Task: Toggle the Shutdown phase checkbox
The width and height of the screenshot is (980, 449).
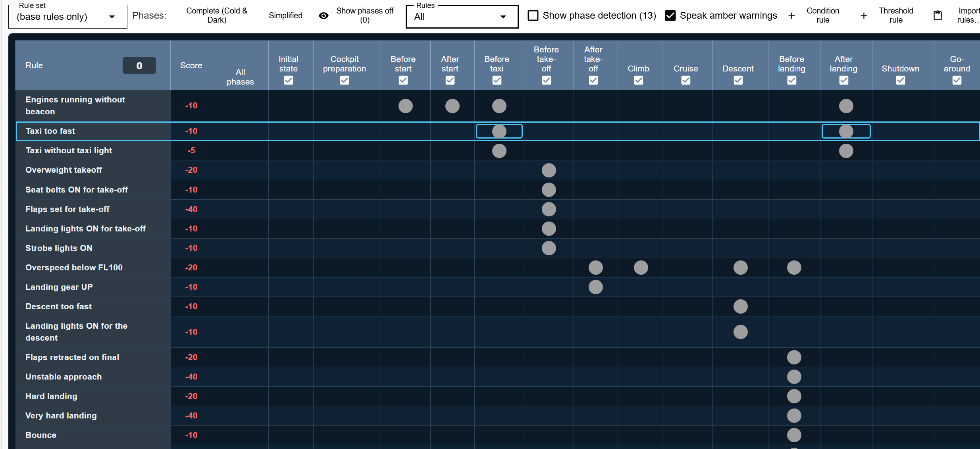Action: 901,80
